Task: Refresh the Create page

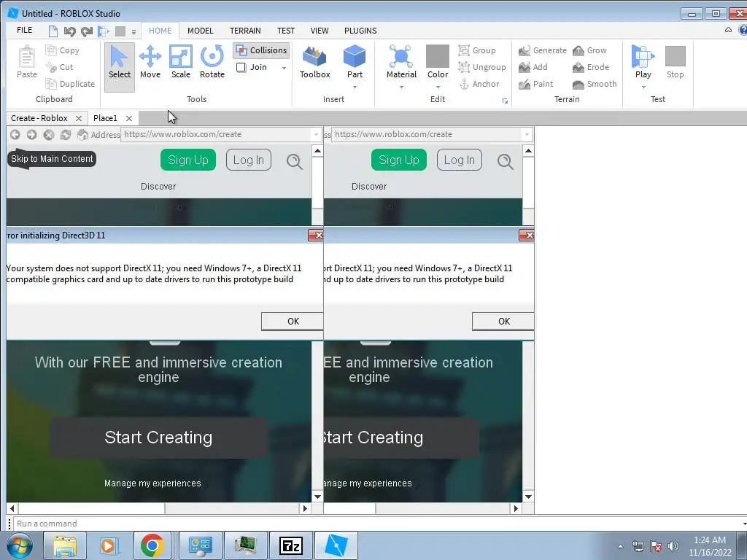Action: 65,135
